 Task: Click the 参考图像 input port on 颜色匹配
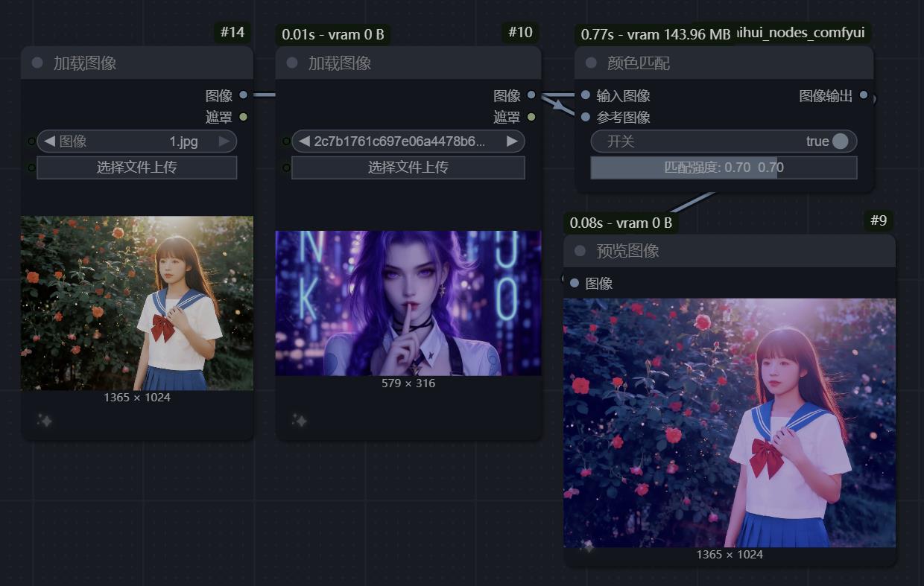(x=586, y=117)
